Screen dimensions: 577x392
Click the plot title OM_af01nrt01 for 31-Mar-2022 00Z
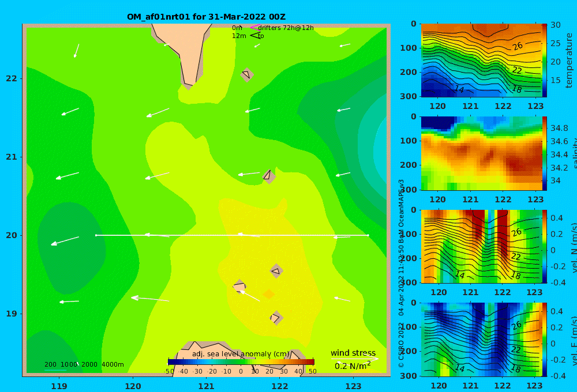pos(207,17)
